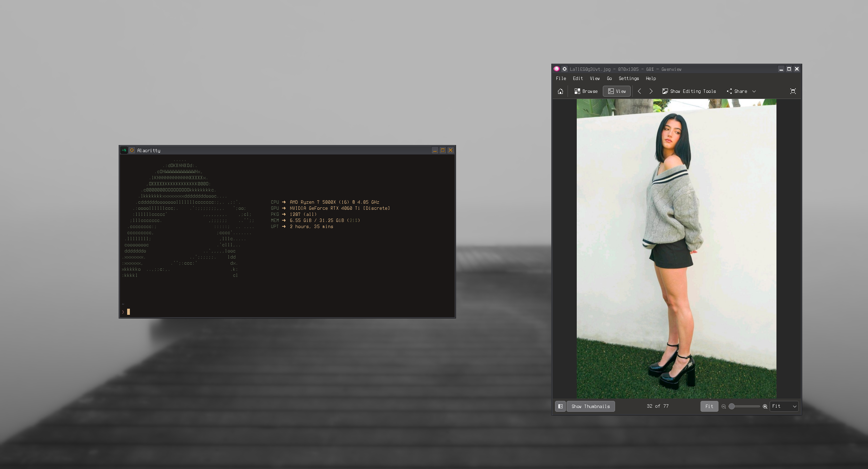The image size is (868, 469).
Task: Click Show Editing Tools
Action: [689, 91]
